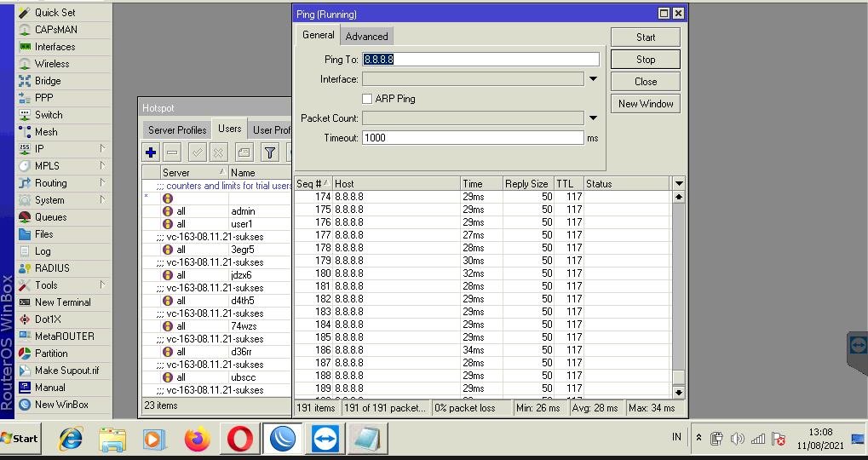Switch to General tab in Ping
This screenshot has width=868, height=460.
pos(318,35)
